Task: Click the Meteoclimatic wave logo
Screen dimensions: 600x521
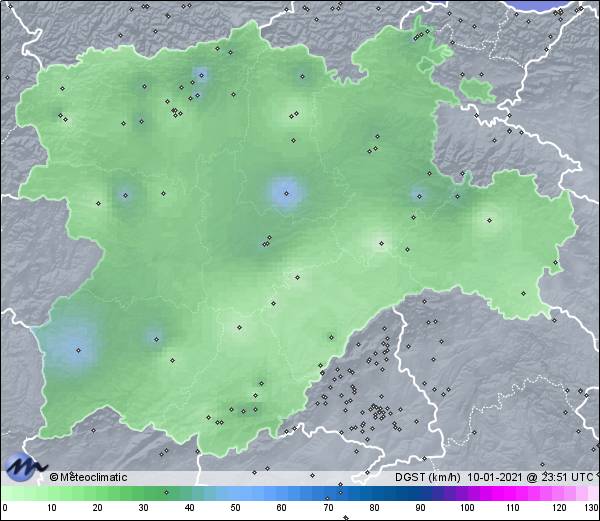Action: click(26, 467)
